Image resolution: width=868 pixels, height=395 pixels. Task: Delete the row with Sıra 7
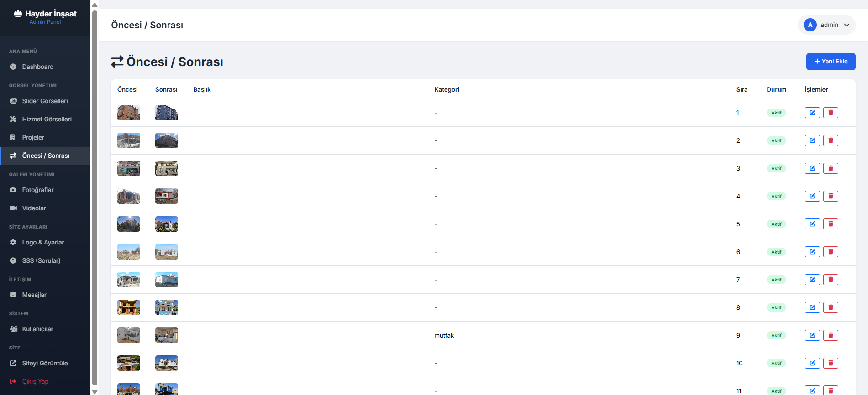pos(831,280)
